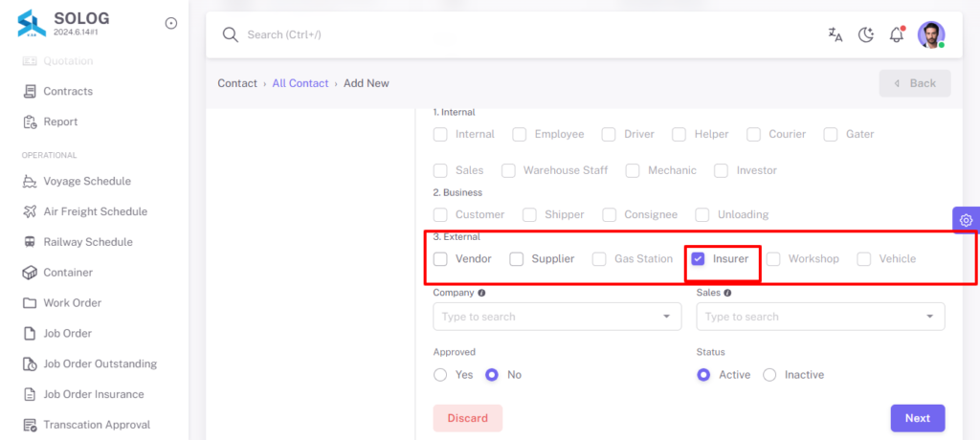Screen dimensions: 980x440
Task: Select the Yes approved radio button
Action: pos(440,375)
